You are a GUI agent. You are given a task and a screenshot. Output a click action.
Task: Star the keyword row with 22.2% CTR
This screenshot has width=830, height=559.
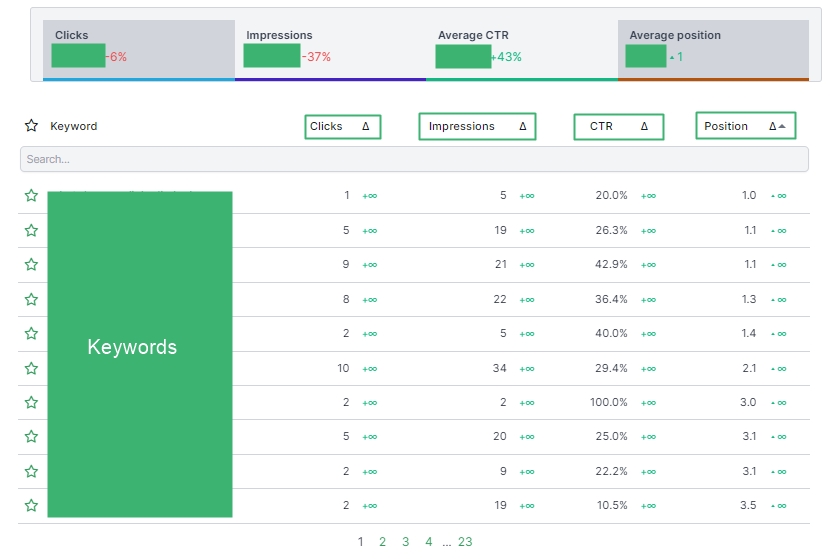coord(31,471)
